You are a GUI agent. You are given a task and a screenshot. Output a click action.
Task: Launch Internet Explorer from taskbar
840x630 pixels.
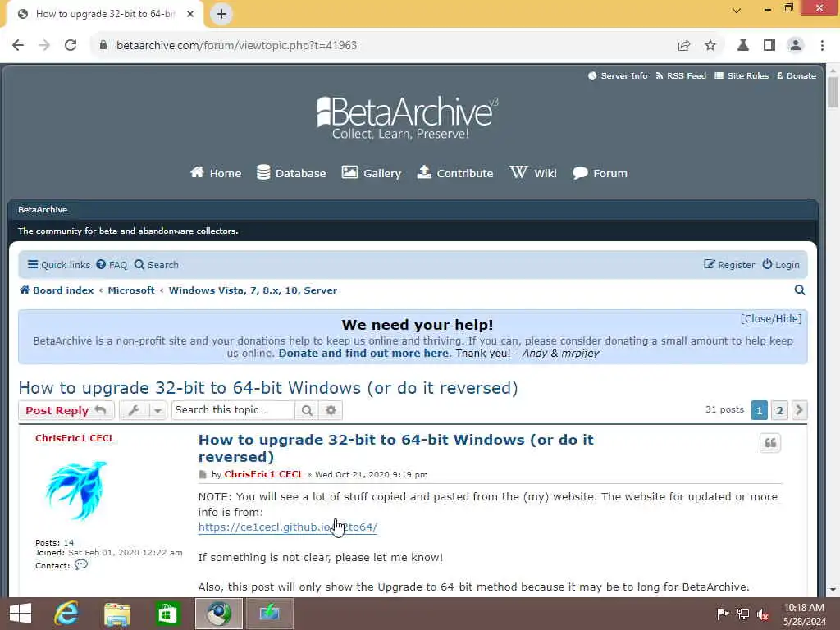tap(66, 614)
